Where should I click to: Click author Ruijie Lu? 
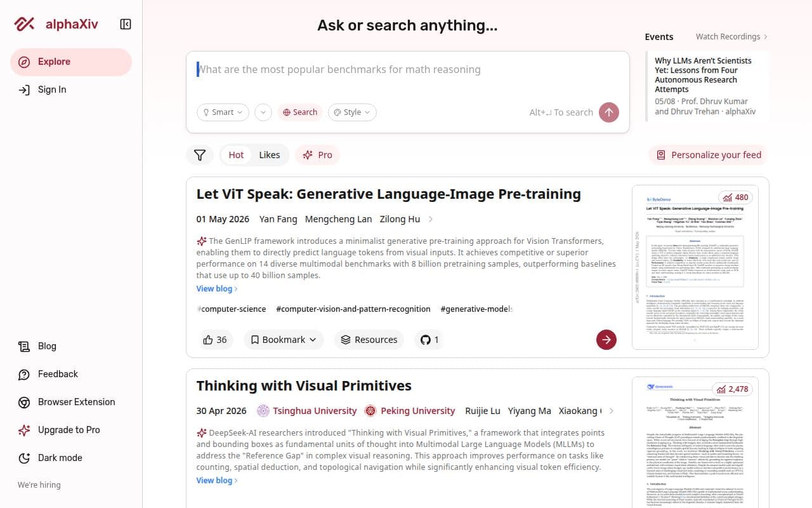point(483,411)
